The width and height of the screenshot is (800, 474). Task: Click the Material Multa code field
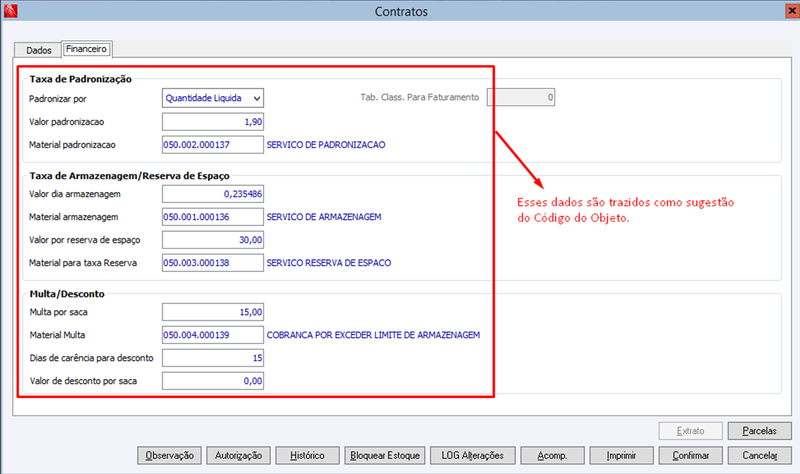tap(213, 335)
